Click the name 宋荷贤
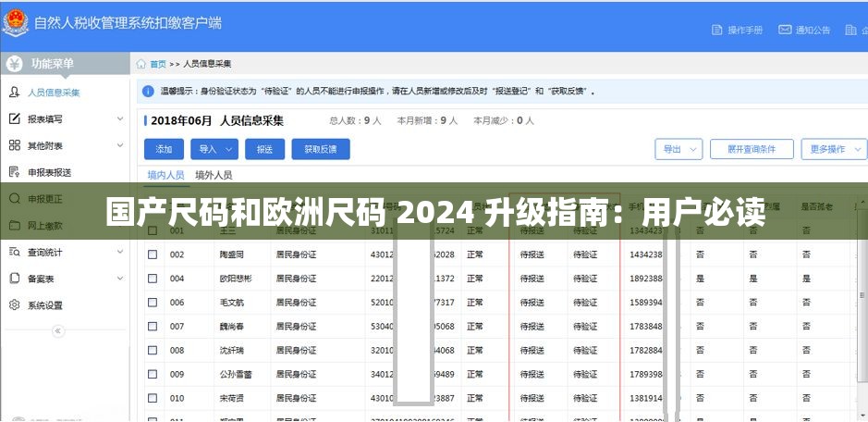The image size is (868, 422). tap(231, 399)
